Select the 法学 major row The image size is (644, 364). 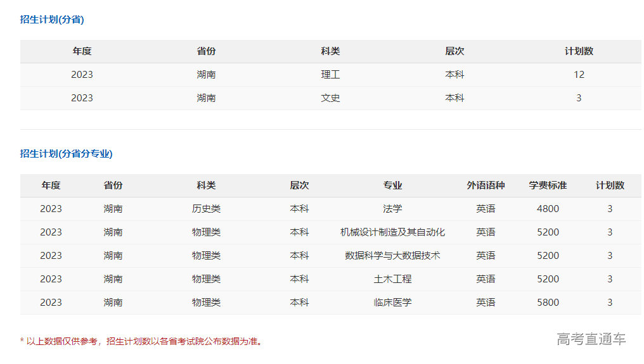click(x=392, y=209)
